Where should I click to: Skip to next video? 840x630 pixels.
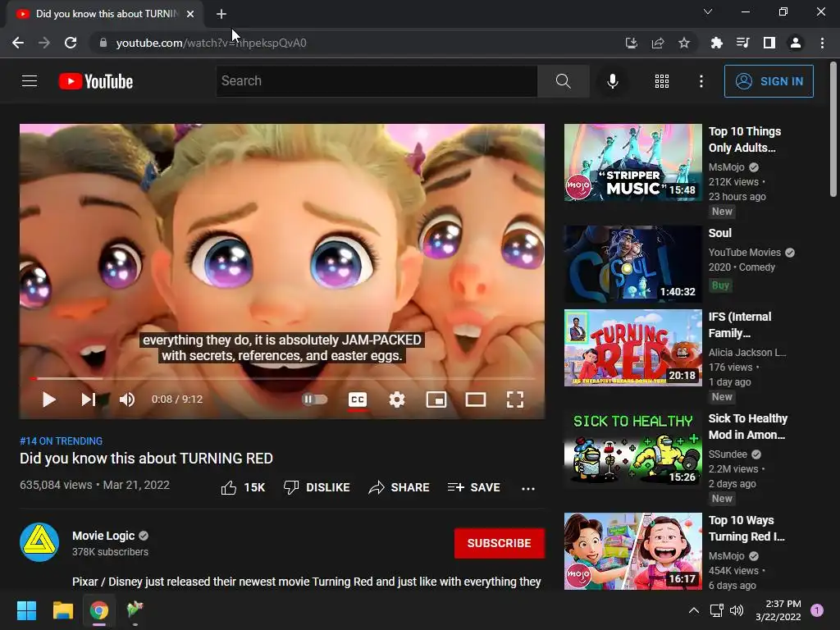(88, 399)
